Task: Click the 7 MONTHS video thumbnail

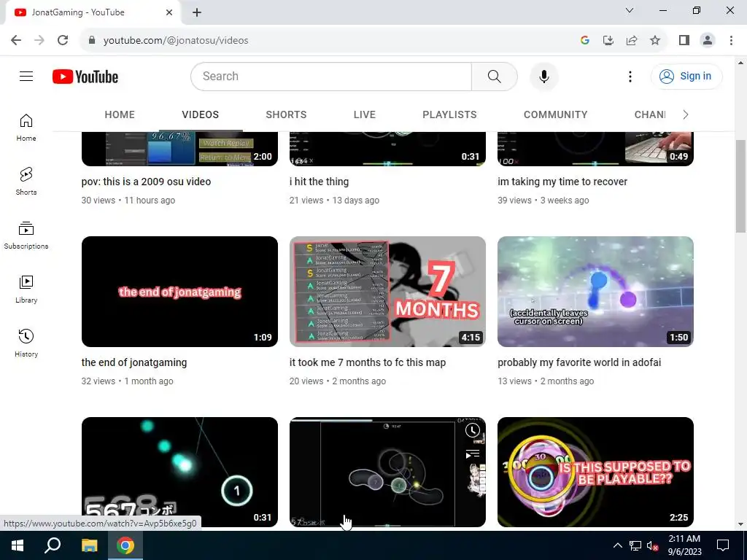Action: (387, 292)
